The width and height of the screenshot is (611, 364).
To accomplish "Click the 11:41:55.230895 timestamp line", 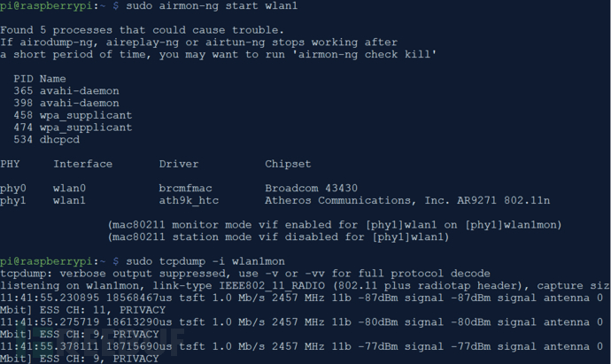I will coord(305,298).
